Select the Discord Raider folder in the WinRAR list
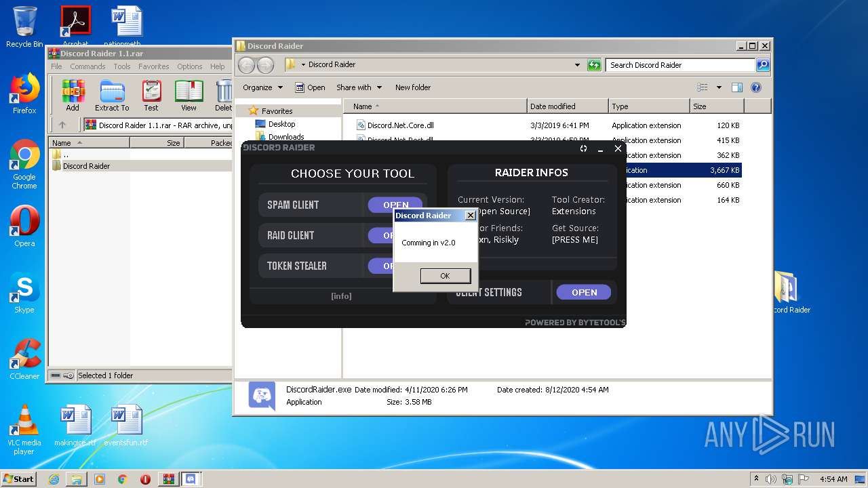The width and height of the screenshot is (868, 488). point(86,166)
